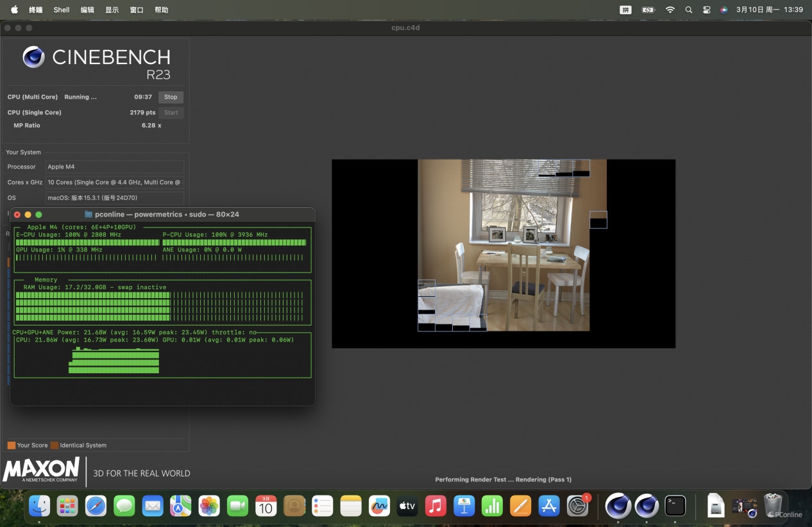Click the orange Your Score color swatch

[11, 445]
